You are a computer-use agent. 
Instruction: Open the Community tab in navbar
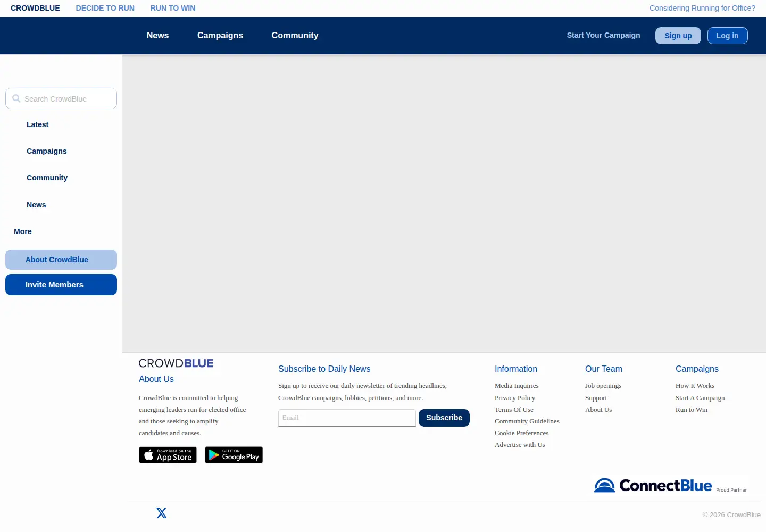pyautogui.click(x=295, y=35)
